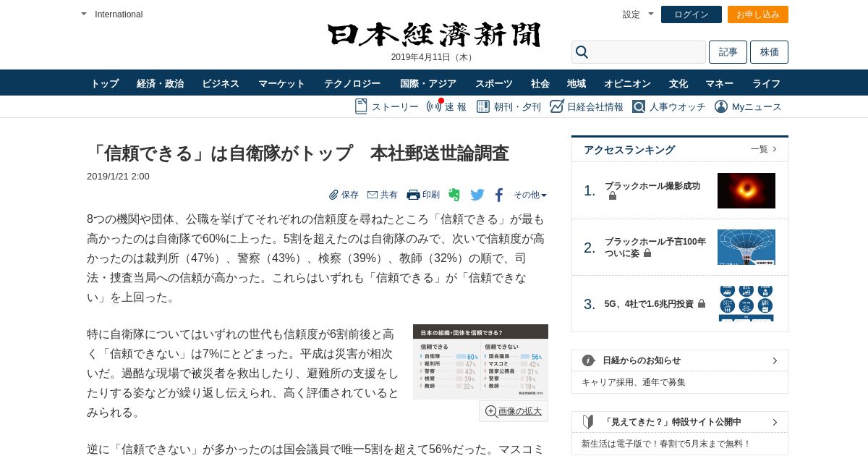Click the beginner mark icon by 見えてきた？

point(588,422)
